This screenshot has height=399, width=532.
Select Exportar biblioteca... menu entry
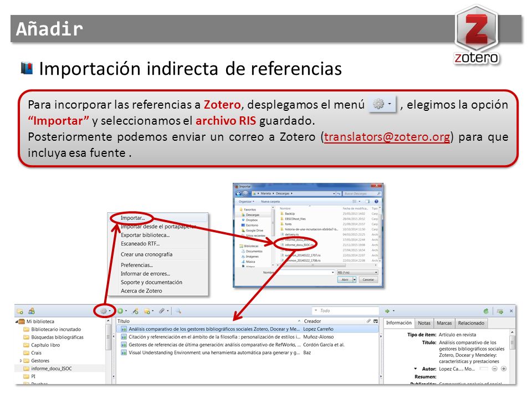145,235
